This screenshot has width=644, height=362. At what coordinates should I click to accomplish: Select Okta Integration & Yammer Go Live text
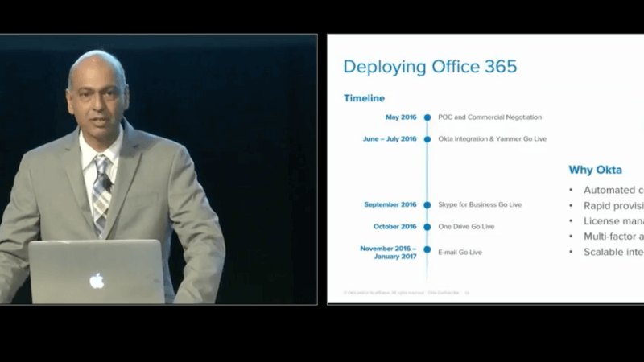coord(492,139)
